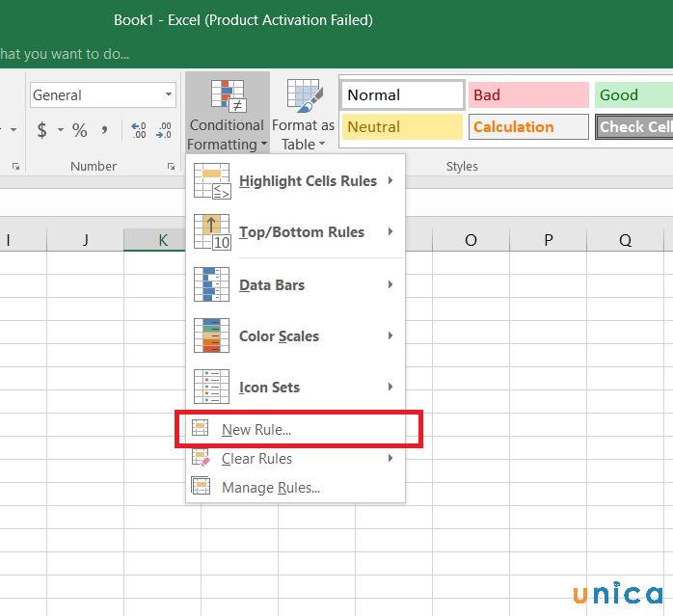673x616 pixels.
Task: Open the General number format dropdown
Action: (x=169, y=95)
